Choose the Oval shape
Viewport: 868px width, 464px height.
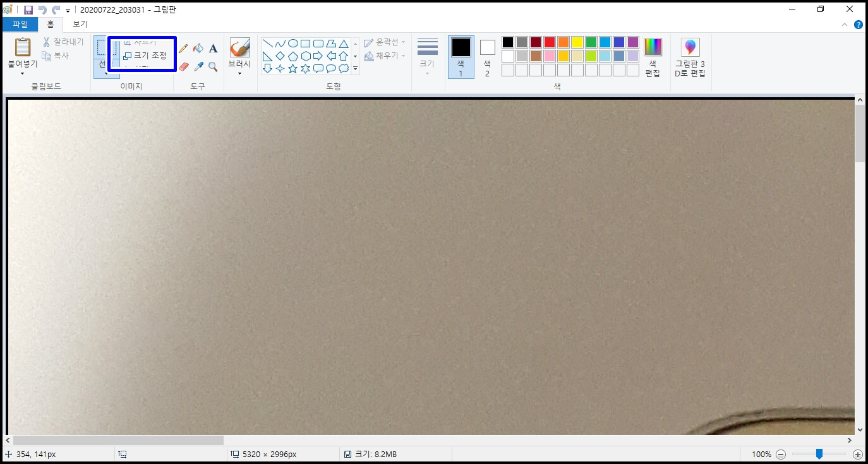pos(293,44)
